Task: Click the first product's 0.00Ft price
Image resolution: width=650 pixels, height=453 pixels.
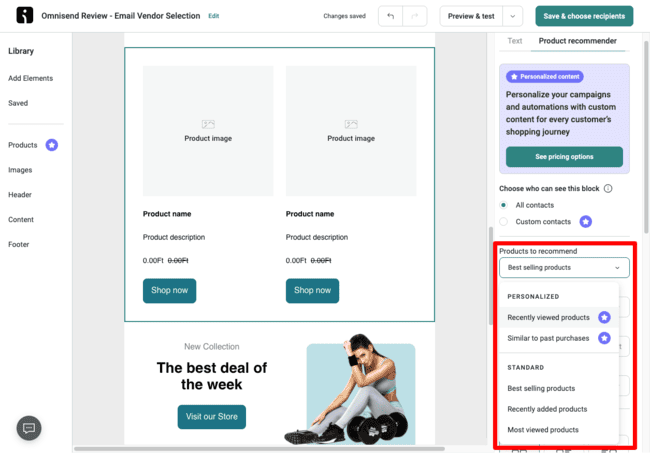Action: [153, 260]
